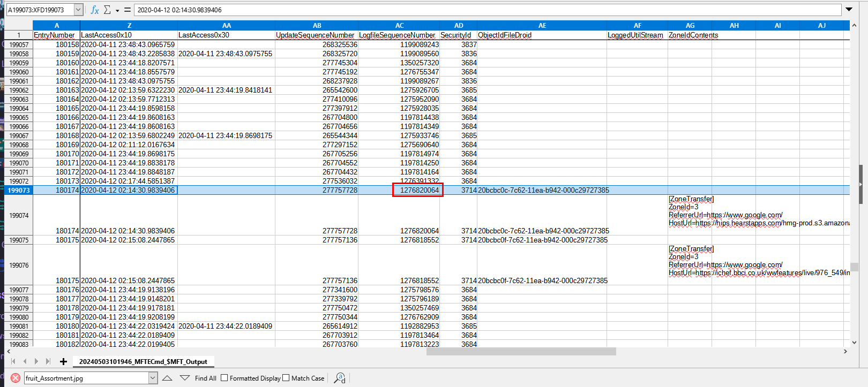Click the equals Formula icon
Screen dimensions: 868x387
(127, 10)
